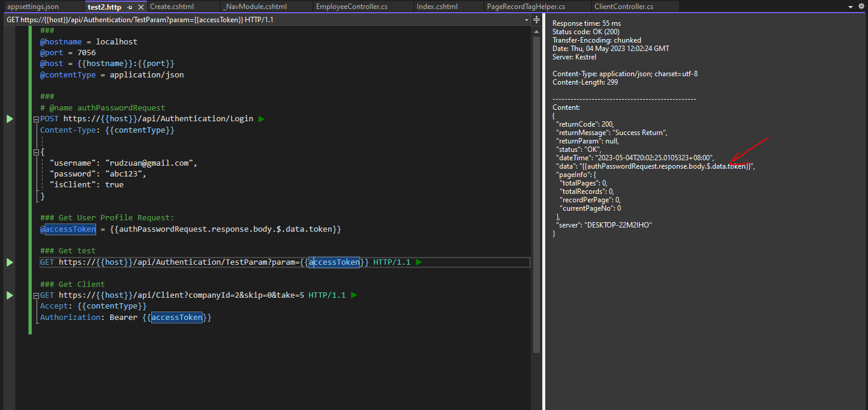
Task: Run the GET Client request from the margin
Action: tap(10, 294)
